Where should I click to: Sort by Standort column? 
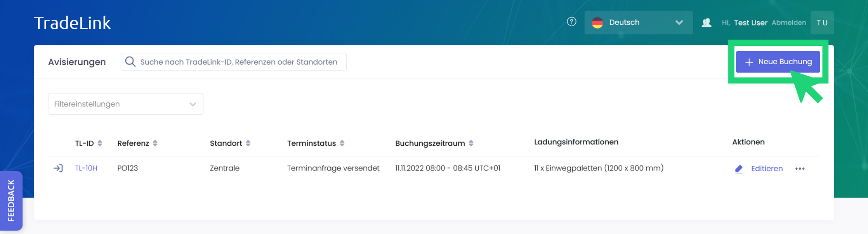click(x=248, y=143)
